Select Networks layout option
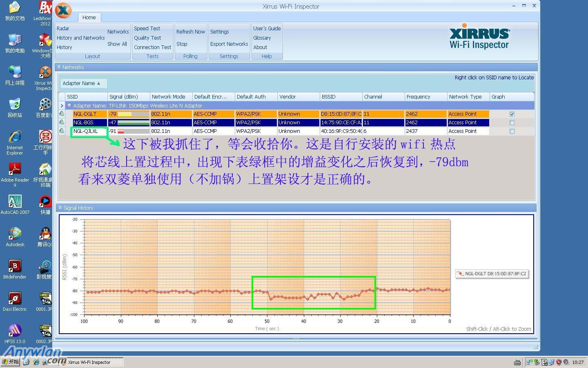Image resolution: width=588 pixels, height=368 pixels. [x=118, y=31]
